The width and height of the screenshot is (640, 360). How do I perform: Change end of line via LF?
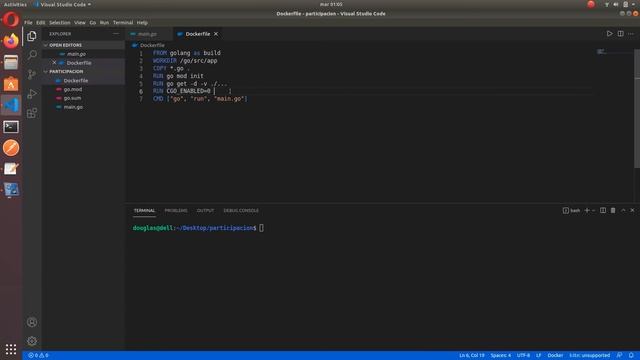538,355
